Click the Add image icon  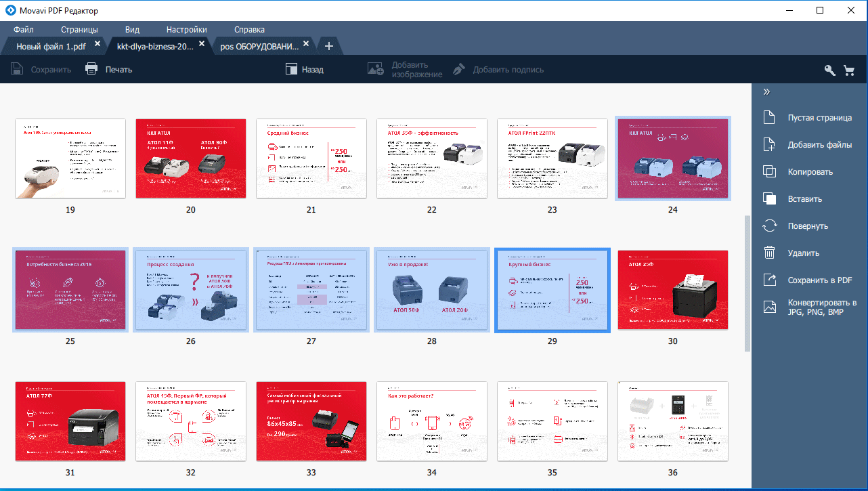click(x=376, y=69)
